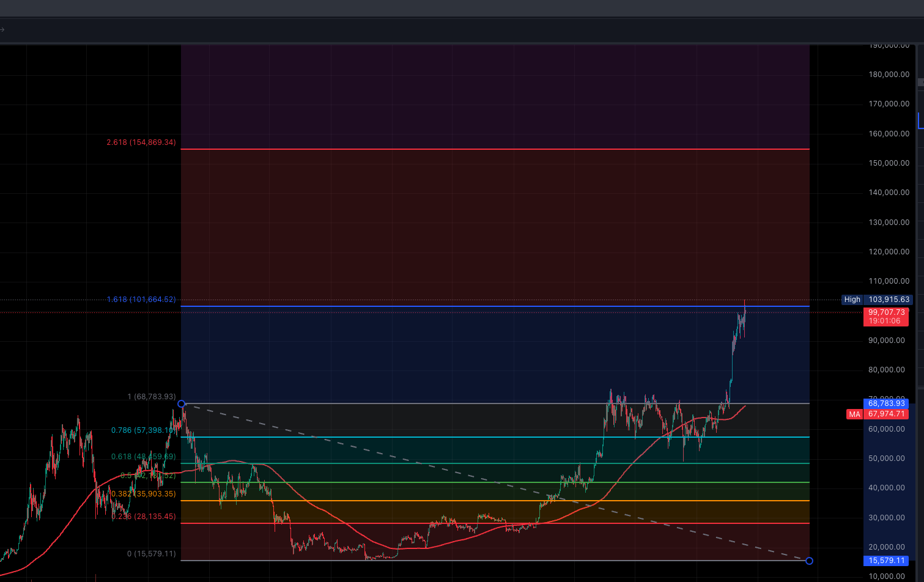The width and height of the screenshot is (924, 582).
Task: Click the 40,000.00 price axis label
Action: pyautogui.click(x=887, y=488)
